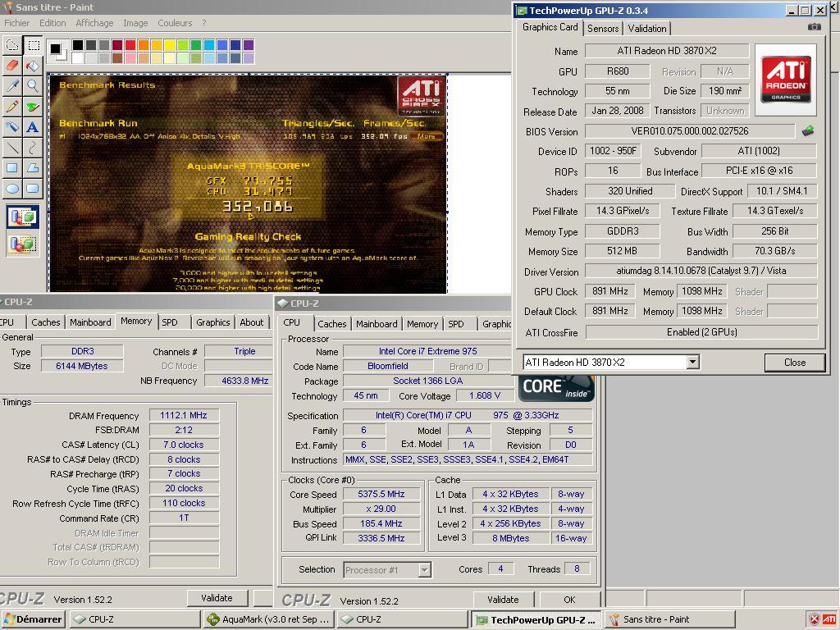Click the ATI CrossFire Enabled (2 GPUs) field

click(x=702, y=332)
